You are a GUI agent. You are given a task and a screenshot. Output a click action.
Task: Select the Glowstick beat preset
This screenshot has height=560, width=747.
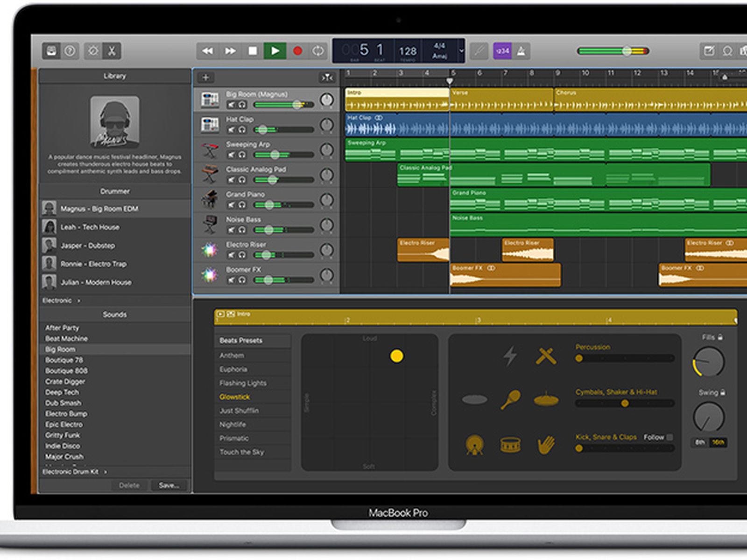[253, 397]
